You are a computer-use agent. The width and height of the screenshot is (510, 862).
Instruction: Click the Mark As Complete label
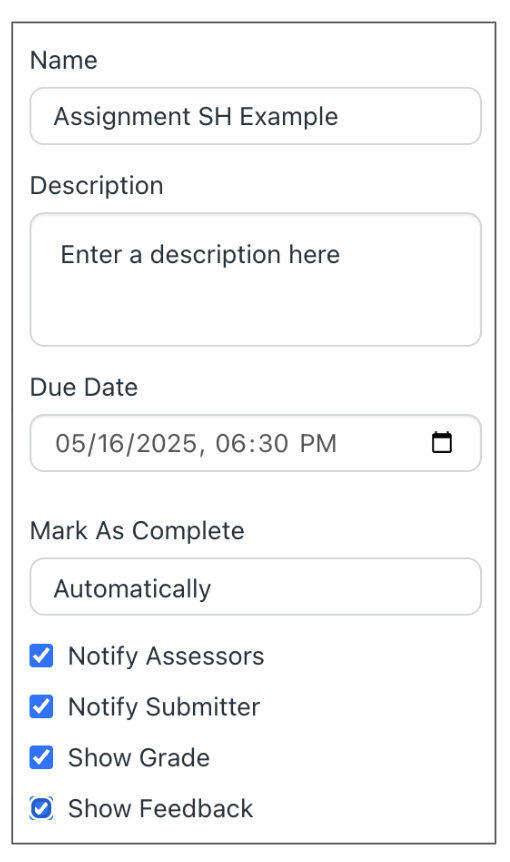click(x=137, y=531)
